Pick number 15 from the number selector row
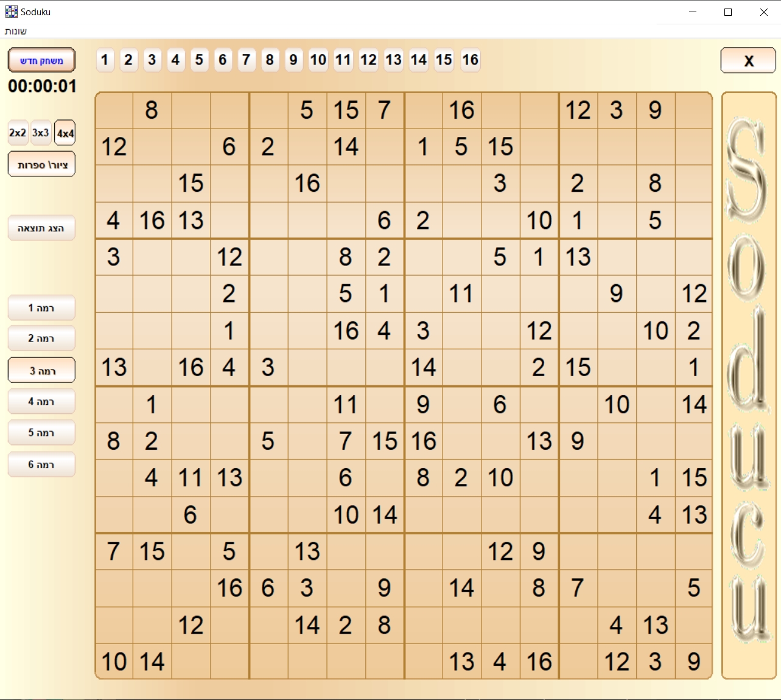This screenshot has height=700, width=781. click(444, 60)
